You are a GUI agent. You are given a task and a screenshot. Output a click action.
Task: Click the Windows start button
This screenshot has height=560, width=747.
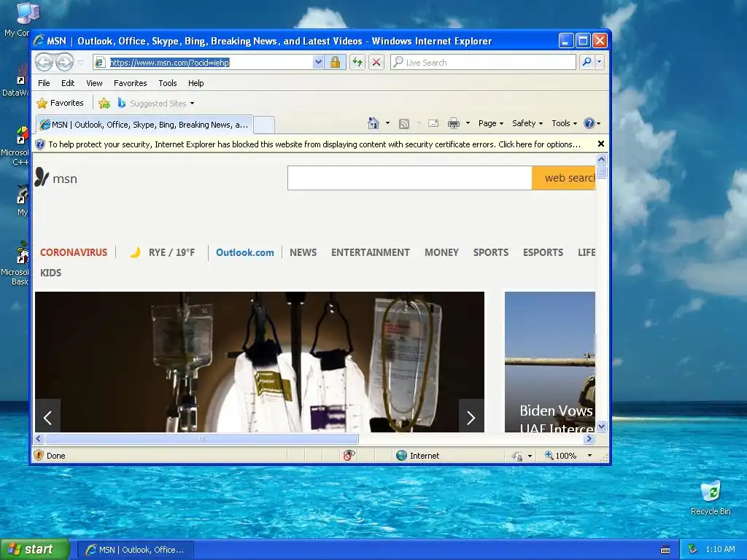coord(35,549)
